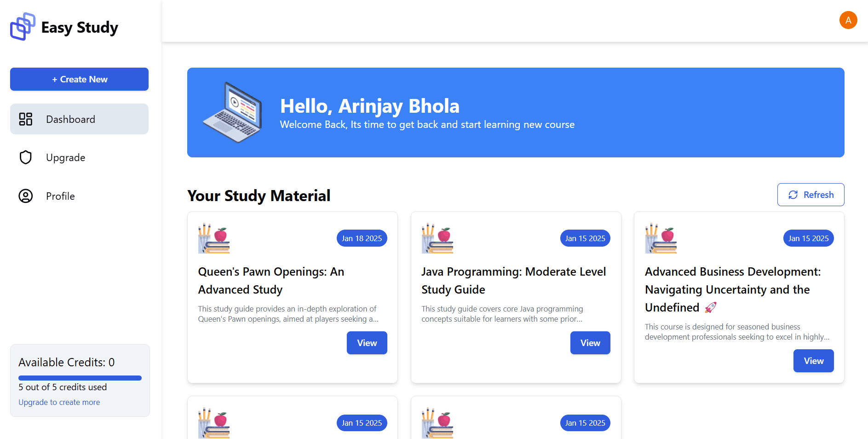The height and width of the screenshot is (439, 868).
Task: Follow the 'Upgrade to create more' link
Action: click(x=59, y=402)
